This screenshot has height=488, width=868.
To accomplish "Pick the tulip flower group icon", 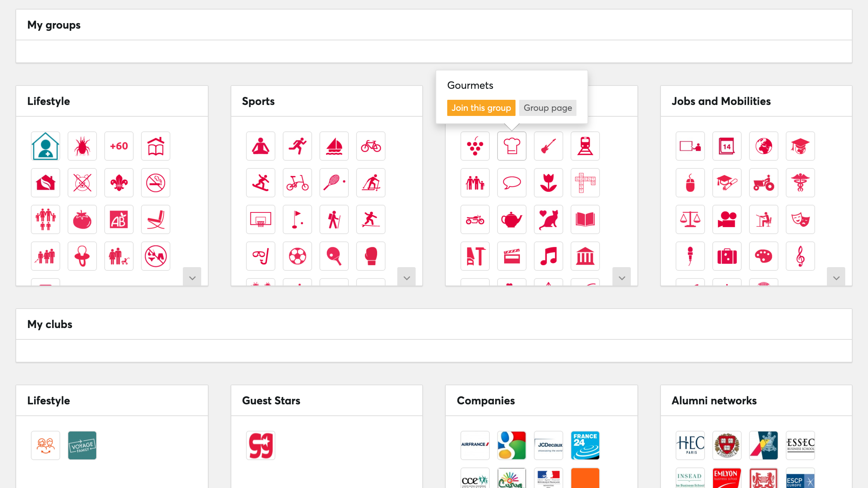I will (549, 183).
